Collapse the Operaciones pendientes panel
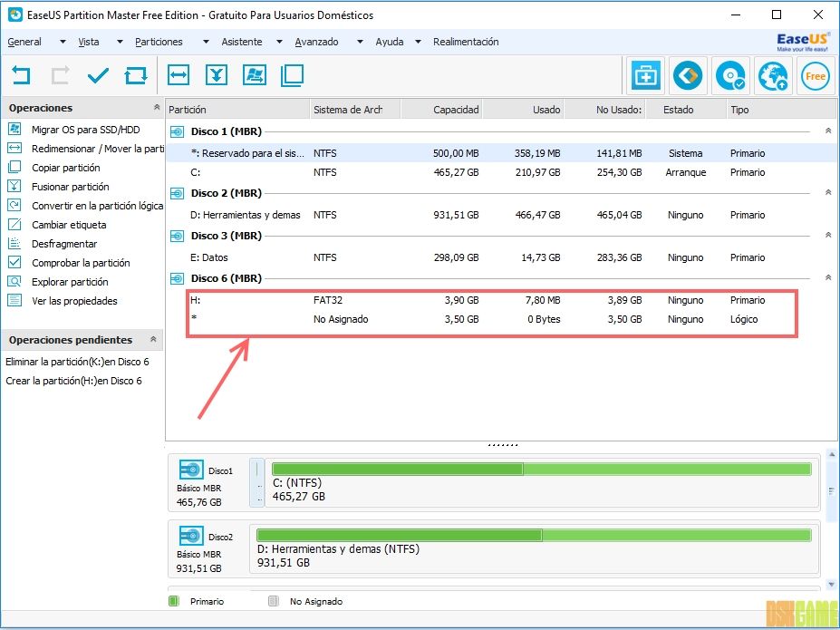This screenshot has width=840, height=630. 154,340
